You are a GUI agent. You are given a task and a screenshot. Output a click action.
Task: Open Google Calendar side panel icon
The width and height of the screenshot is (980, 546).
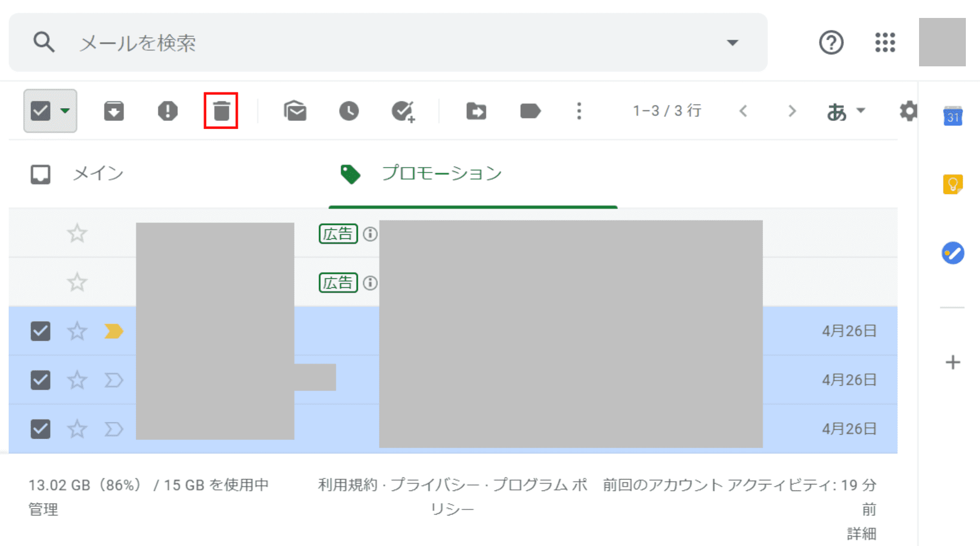953,116
